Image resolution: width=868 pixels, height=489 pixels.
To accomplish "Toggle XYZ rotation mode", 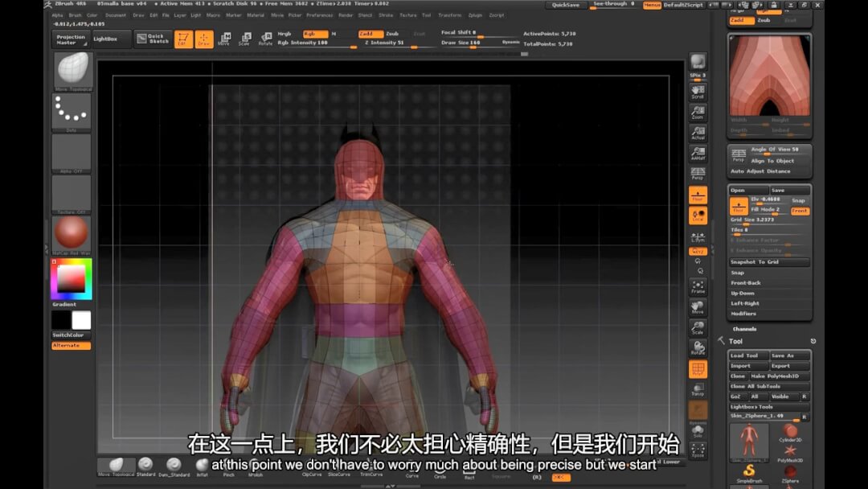I will 698,252.
